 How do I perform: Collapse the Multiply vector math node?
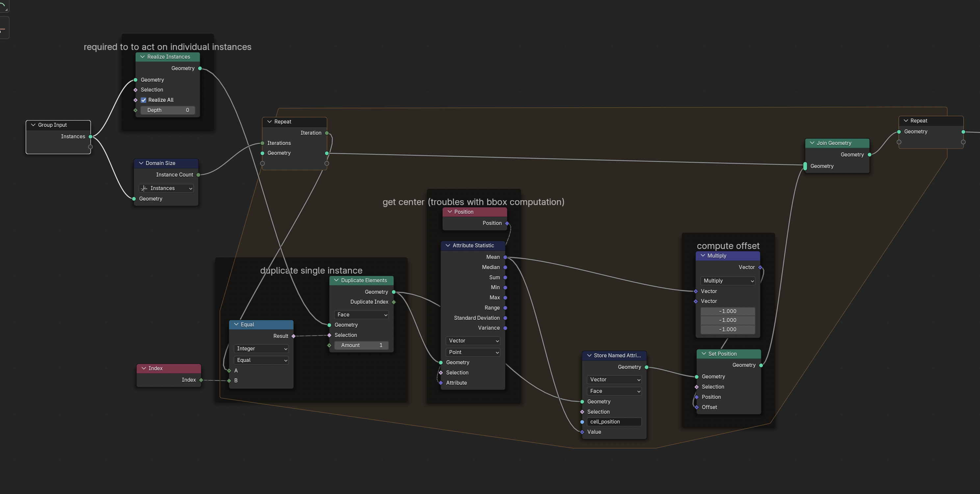point(703,255)
